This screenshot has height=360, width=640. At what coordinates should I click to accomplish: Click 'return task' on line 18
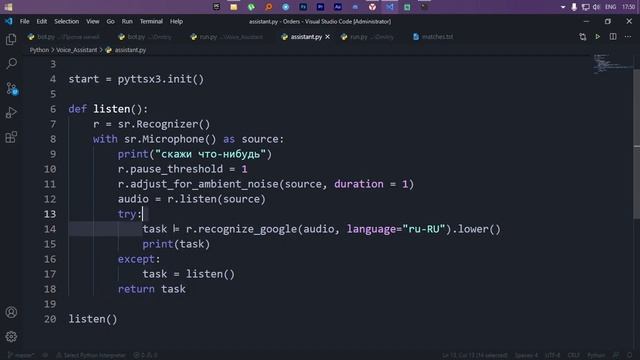(151, 289)
